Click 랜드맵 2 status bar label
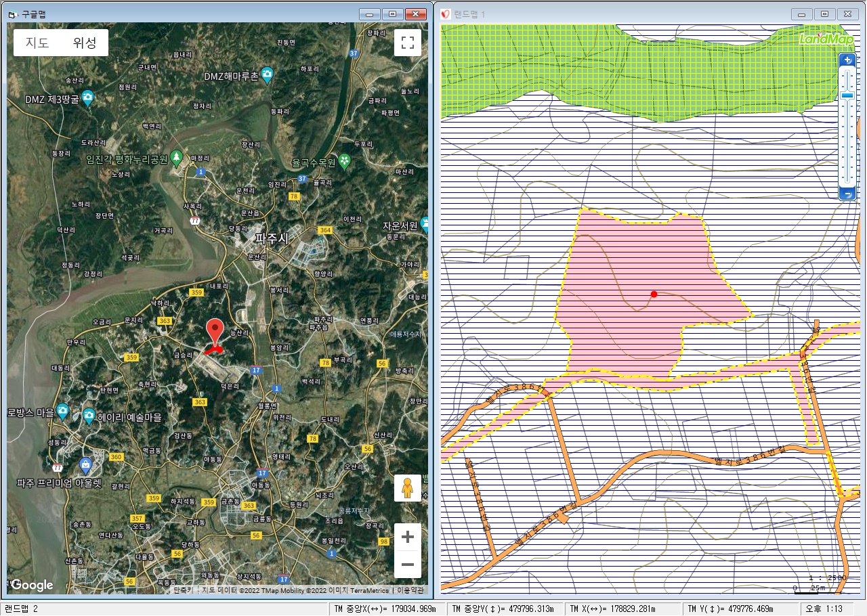 (x=21, y=609)
